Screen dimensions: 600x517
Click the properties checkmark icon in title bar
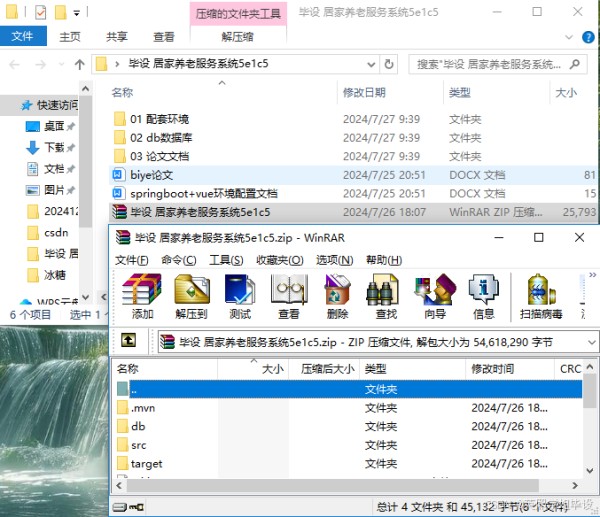(41, 13)
